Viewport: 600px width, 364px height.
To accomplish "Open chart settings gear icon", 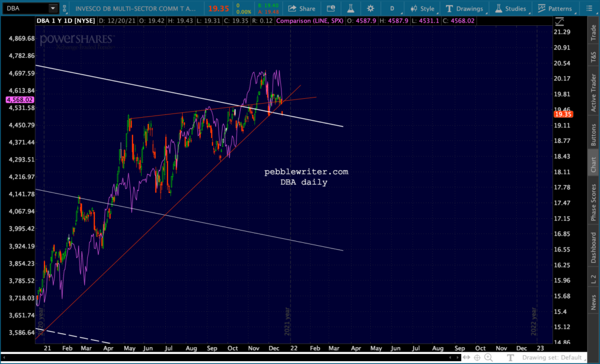I will click(370, 8).
